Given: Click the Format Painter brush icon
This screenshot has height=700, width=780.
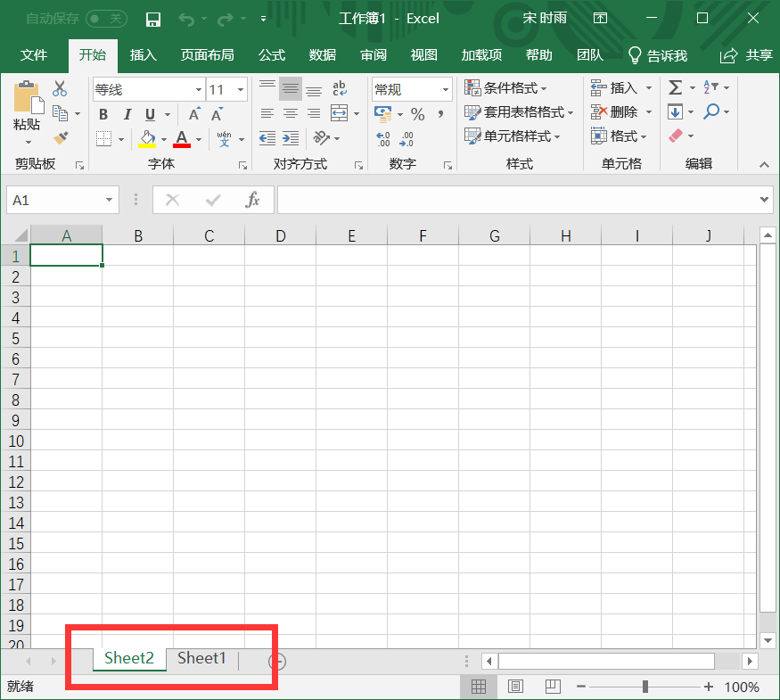Looking at the screenshot, I should pos(61,138).
